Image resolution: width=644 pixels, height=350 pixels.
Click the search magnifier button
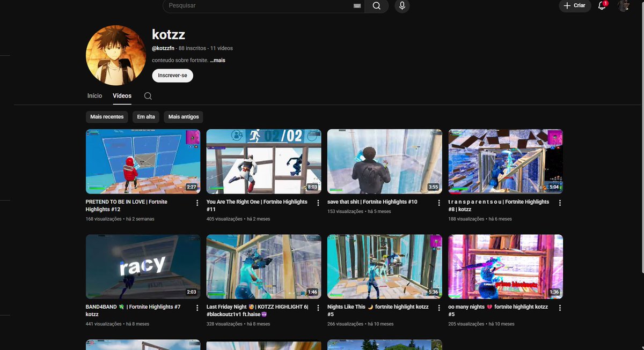(x=377, y=5)
